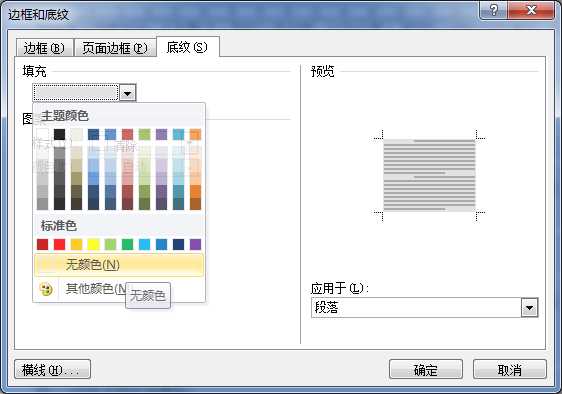The image size is (562, 394).
Task: Select standard yellow color swatch
Action: 94,245
